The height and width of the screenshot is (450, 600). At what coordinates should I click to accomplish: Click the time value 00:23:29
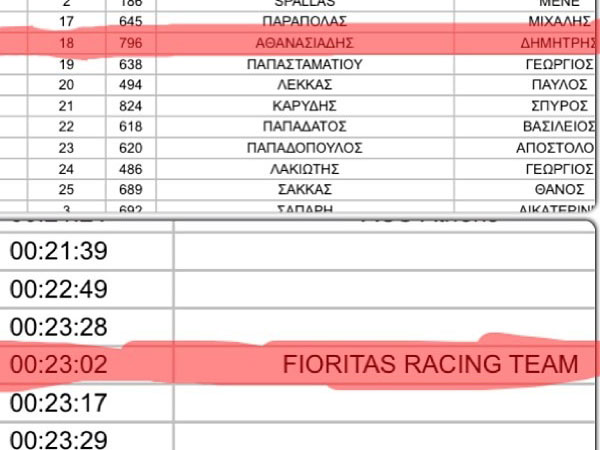[x=59, y=439]
